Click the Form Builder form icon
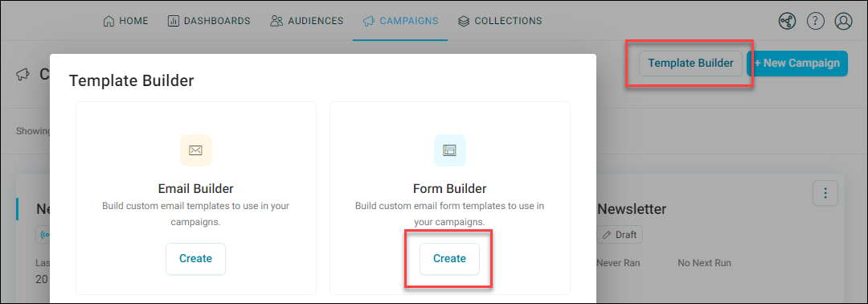 tap(449, 150)
